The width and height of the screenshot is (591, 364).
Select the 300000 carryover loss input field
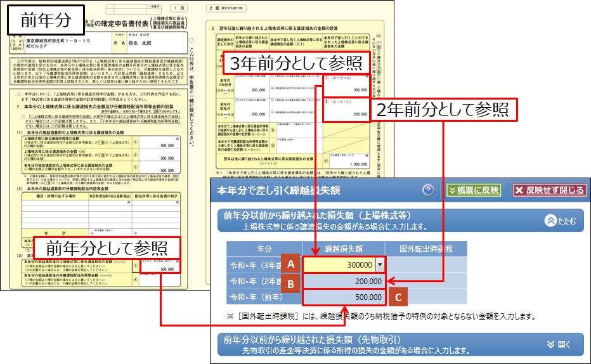[339, 264]
